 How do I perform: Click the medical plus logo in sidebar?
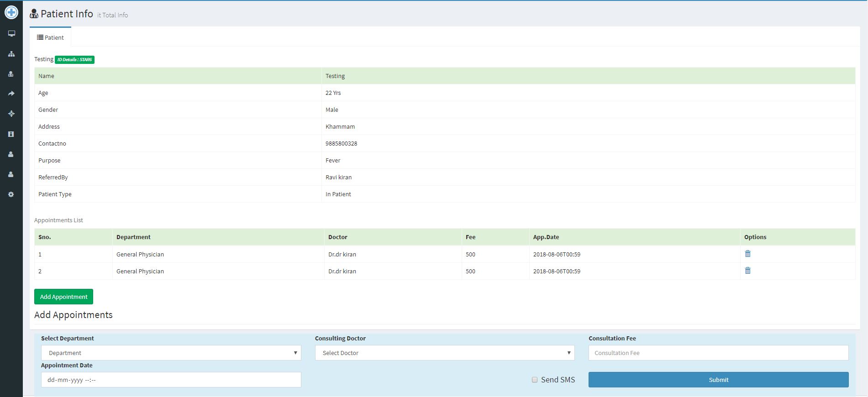coord(11,12)
